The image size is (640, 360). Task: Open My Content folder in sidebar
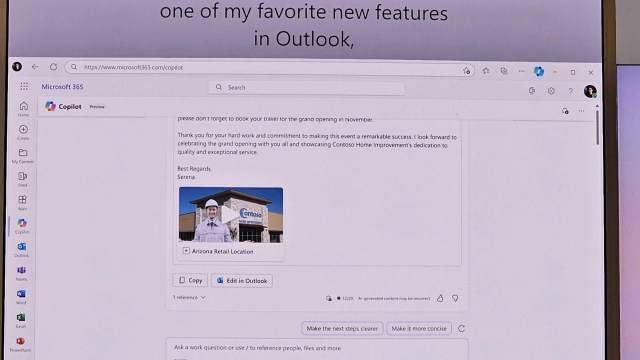click(23, 156)
